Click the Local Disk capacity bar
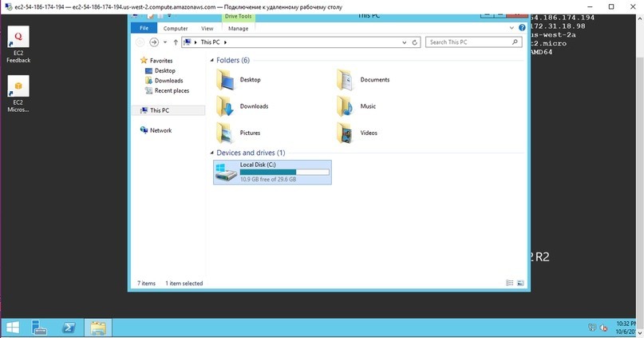This screenshot has width=644, height=338. (x=285, y=172)
